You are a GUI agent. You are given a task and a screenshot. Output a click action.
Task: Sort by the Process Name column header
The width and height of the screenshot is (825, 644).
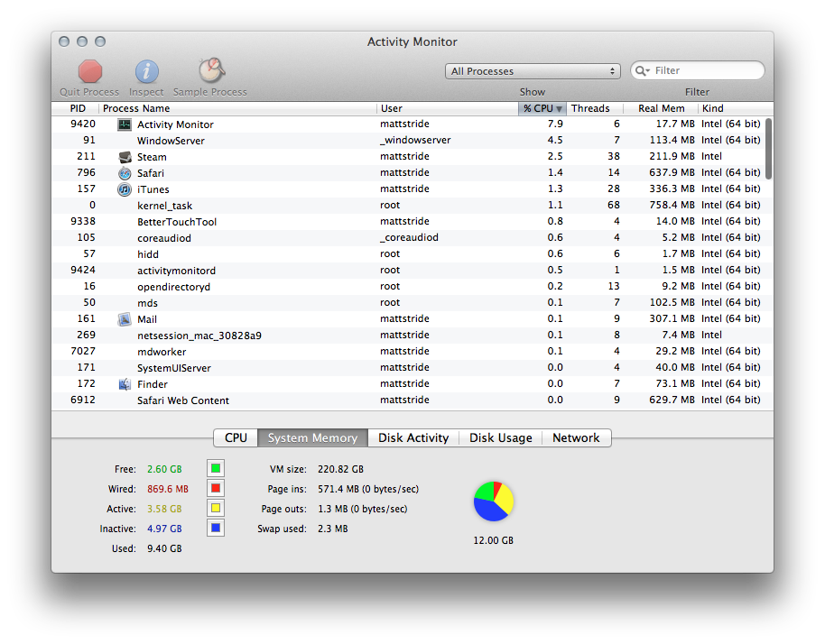point(237,108)
